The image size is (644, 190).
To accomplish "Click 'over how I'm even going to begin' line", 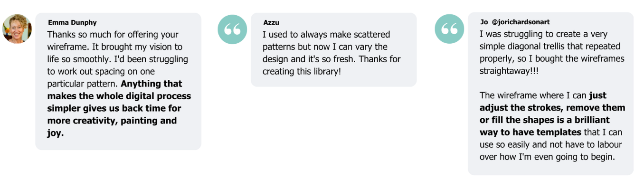I will (x=547, y=157).
